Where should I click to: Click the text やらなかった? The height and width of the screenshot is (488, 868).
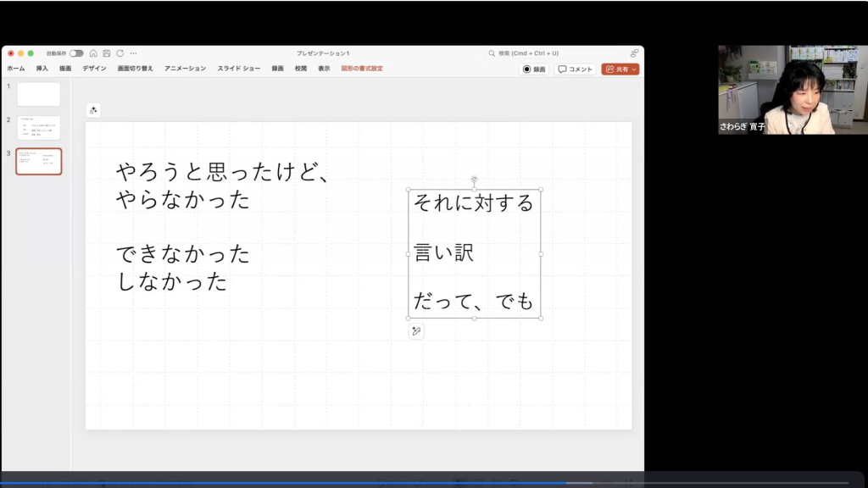183,200
